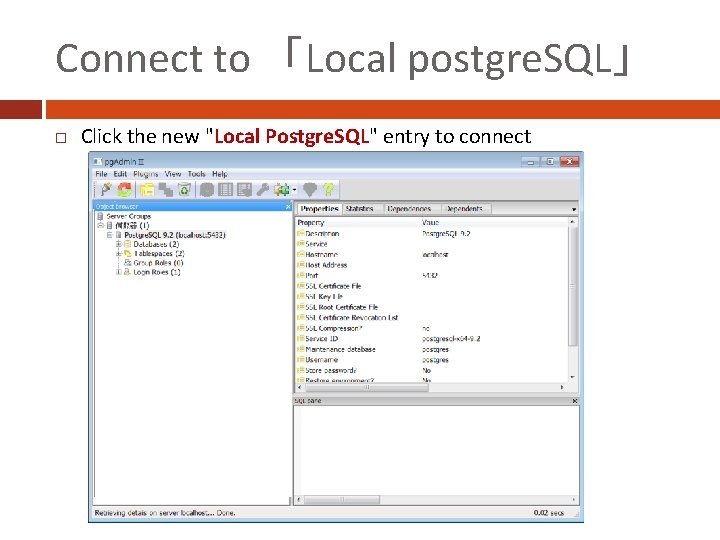The image size is (720, 540).
Task: Close the Object browser panel
Action: [x=288, y=207]
